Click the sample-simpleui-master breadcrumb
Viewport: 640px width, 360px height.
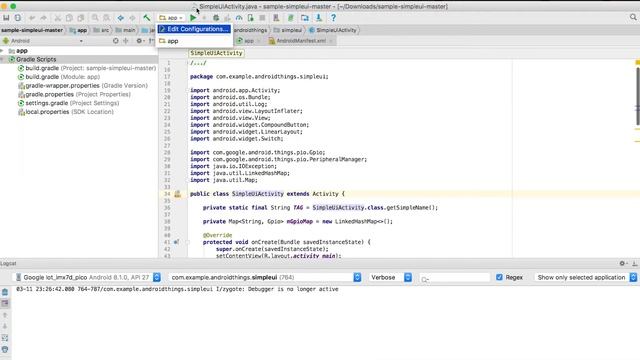click(32, 30)
